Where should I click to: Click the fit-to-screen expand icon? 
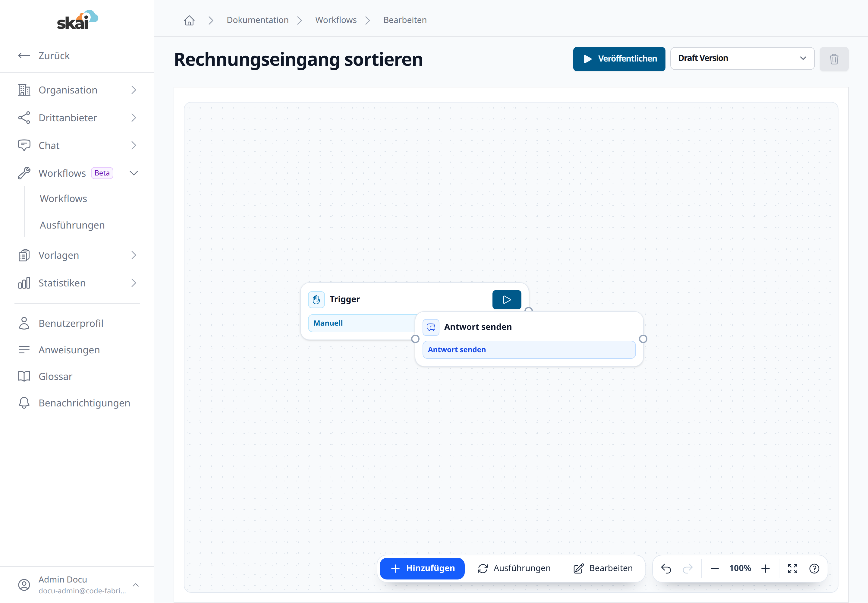(x=792, y=569)
